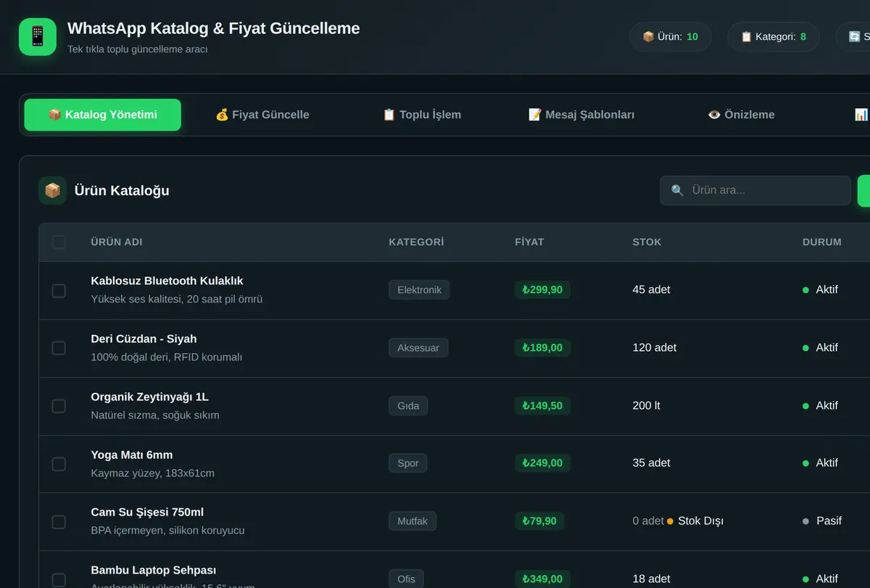Tick the Cam Su Şişesi 750ml checkbox

(59, 522)
